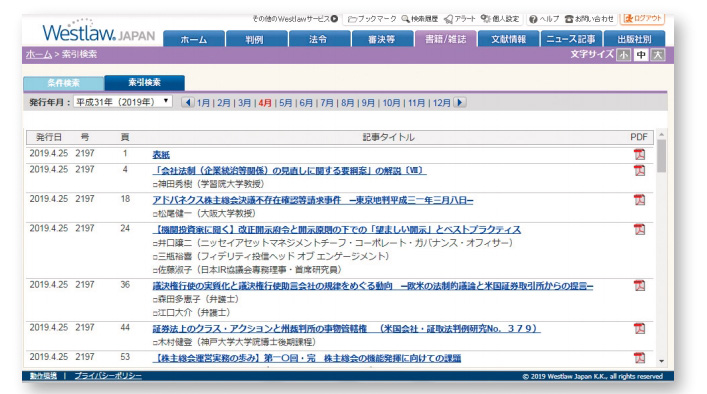
Task: Select month 3月
Action: 244,103
